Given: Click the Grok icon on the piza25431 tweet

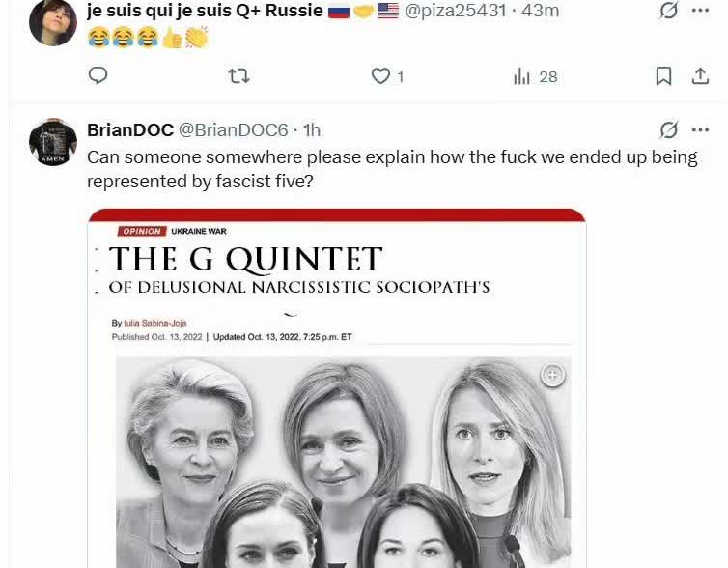Looking at the screenshot, I should (x=668, y=11).
